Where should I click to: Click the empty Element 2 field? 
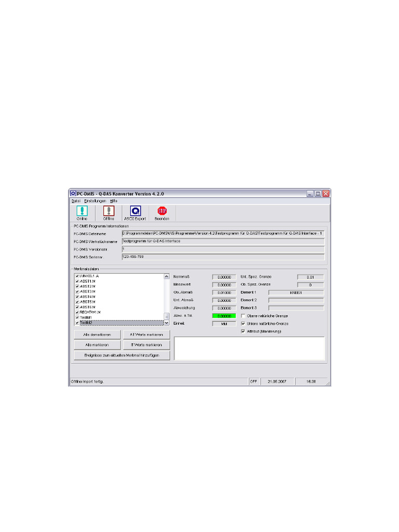click(296, 300)
